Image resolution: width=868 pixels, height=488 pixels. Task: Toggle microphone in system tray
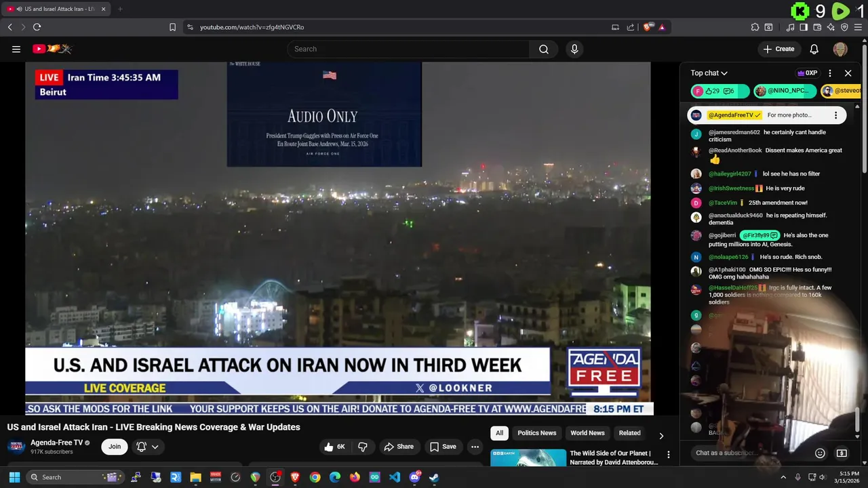(798, 477)
